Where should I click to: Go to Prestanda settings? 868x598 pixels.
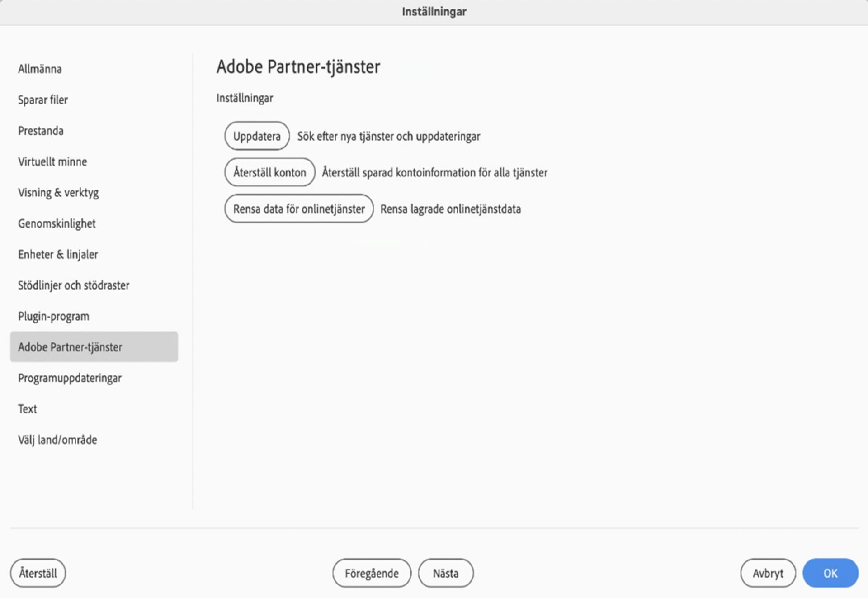(41, 131)
